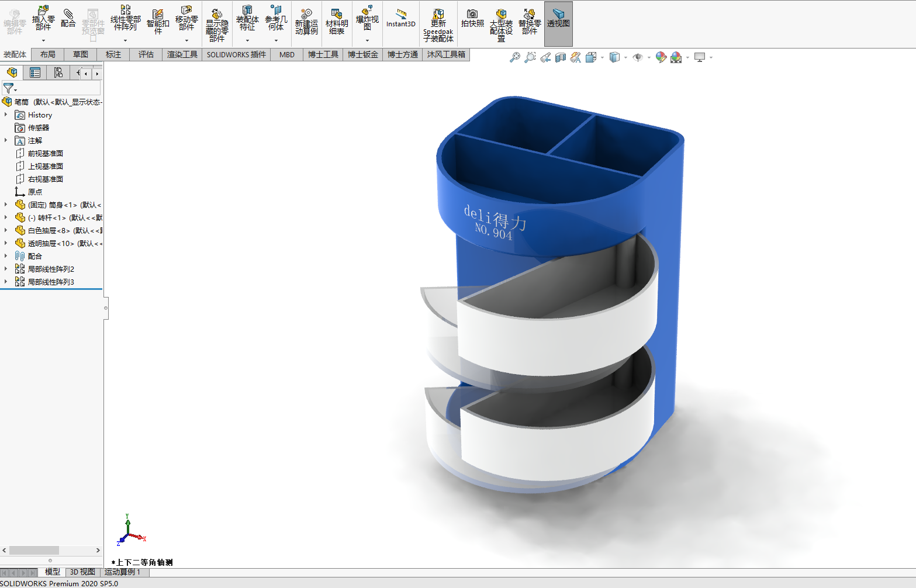The height and width of the screenshot is (588, 916).
Task: Open the 沐风工具箱 tab
Action: pyautogui.click(x=446, y=54)
